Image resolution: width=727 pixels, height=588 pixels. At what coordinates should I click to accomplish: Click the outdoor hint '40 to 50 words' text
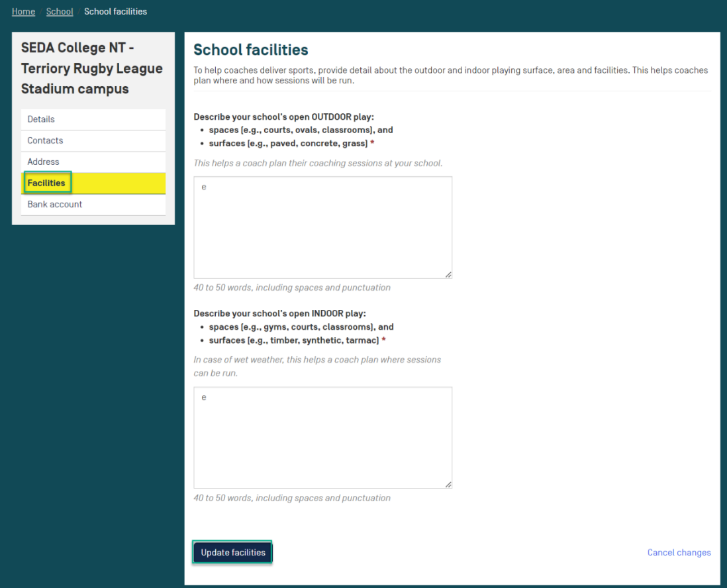click(292, 287)
